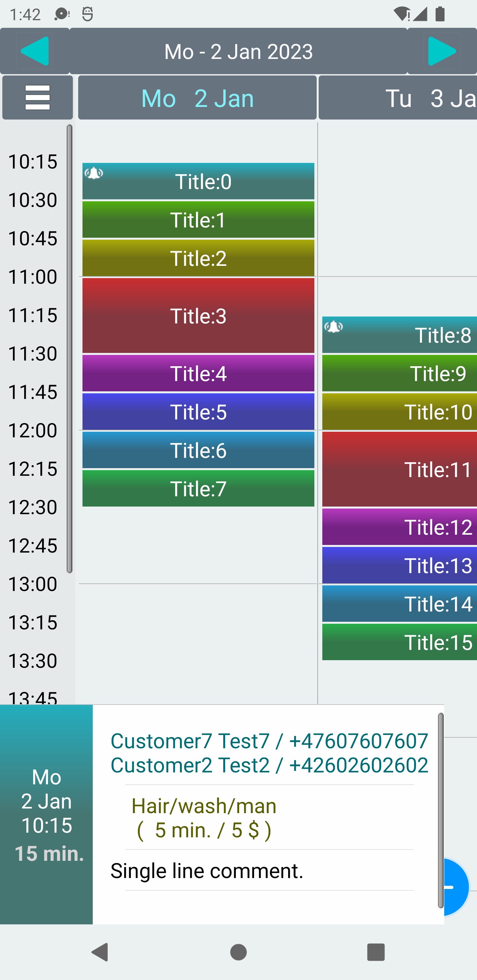Viewport: 477px width, 980px height.
Task: Open the date picker showing Mo - 2 Jan 2023
Action: (238, 51)
